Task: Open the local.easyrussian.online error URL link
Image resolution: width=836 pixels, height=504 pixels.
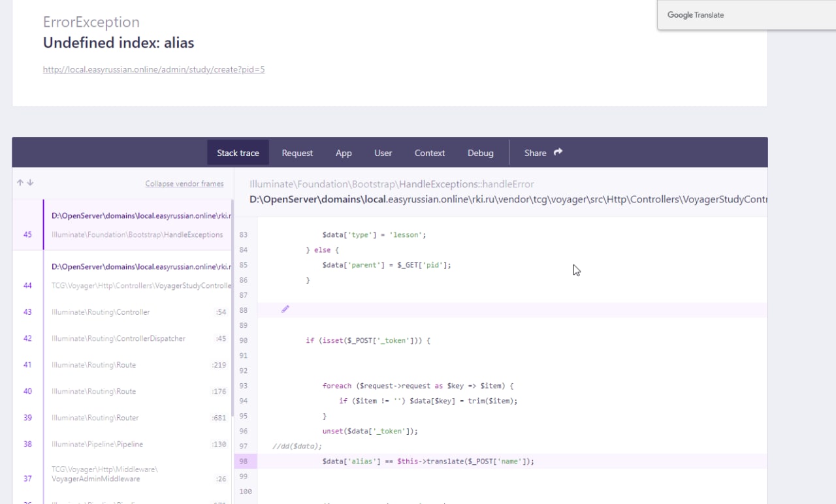Action: click(153, 69)
